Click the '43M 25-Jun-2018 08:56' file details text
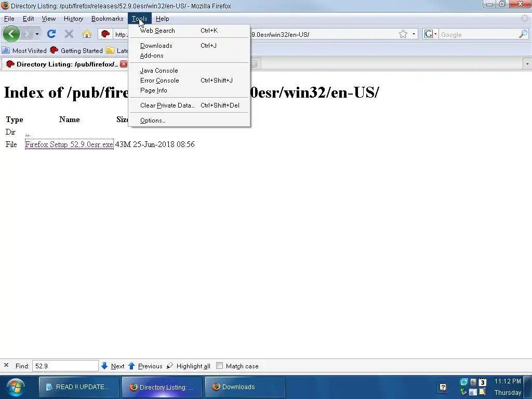 [155, 144]
